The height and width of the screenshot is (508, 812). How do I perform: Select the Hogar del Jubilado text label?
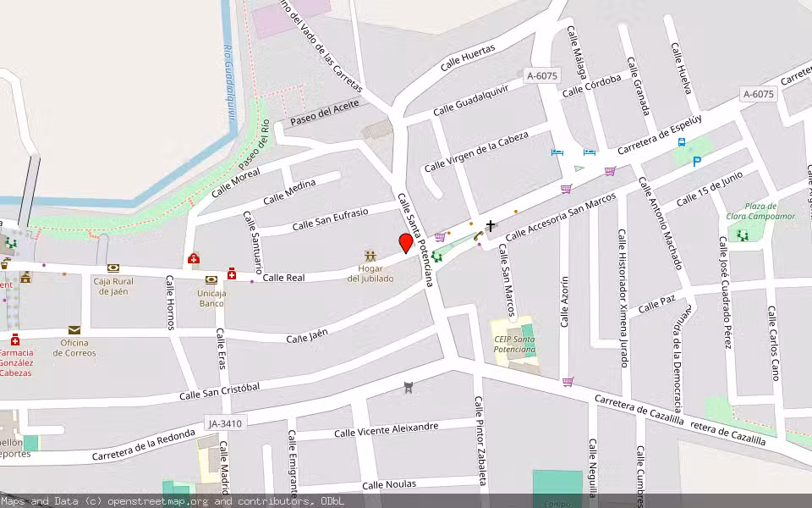(x=370, y=273)
